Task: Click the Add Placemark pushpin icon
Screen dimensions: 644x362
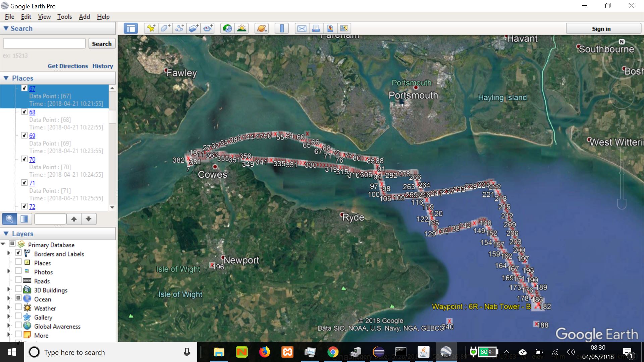Action: [151, 28]
